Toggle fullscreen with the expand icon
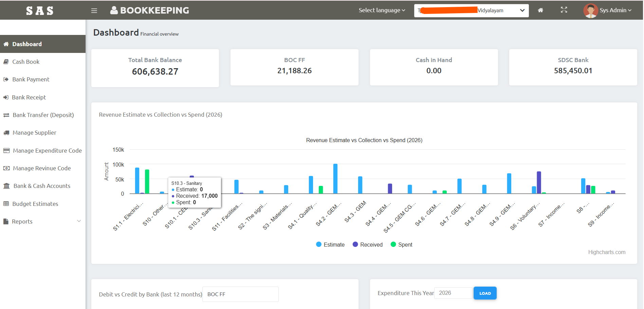 [x=564, y=10]
